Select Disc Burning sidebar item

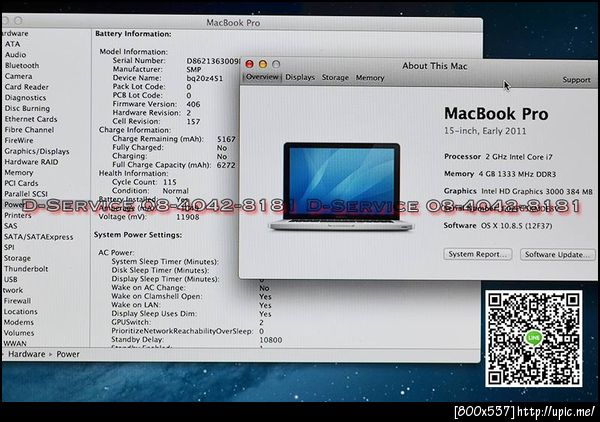27,108
